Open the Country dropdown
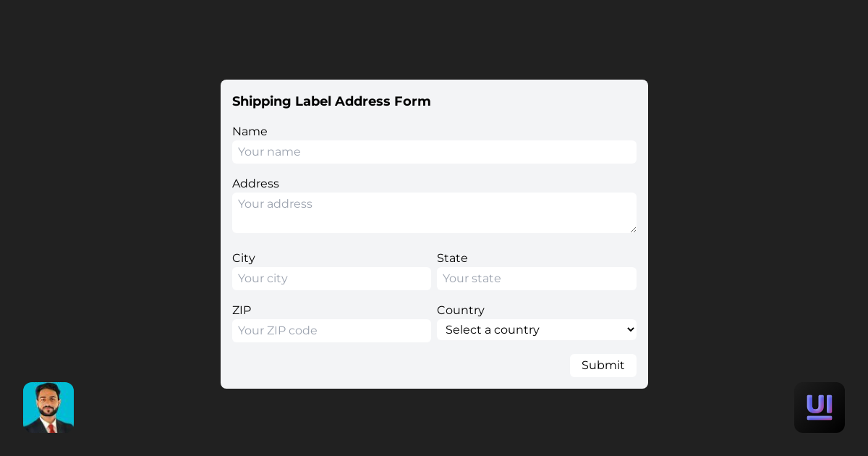The width and height of the screenshot is (868, 456). [x=536, y=329]
